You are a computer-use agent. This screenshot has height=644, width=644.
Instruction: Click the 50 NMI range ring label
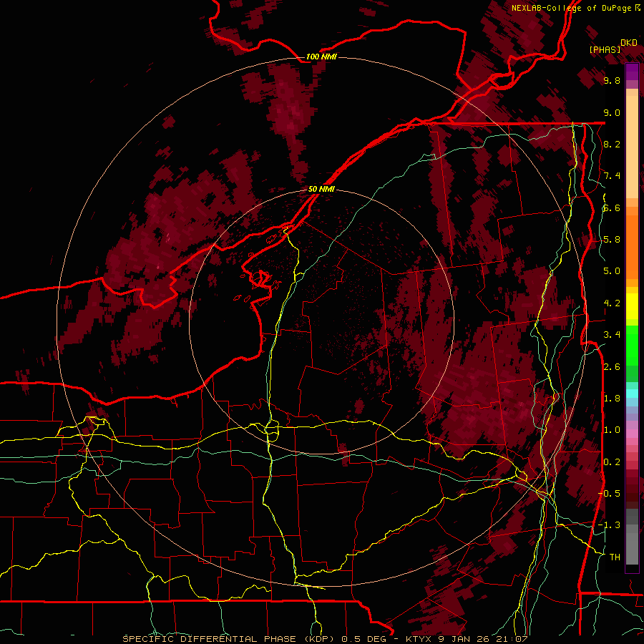(x=321, y=189)
